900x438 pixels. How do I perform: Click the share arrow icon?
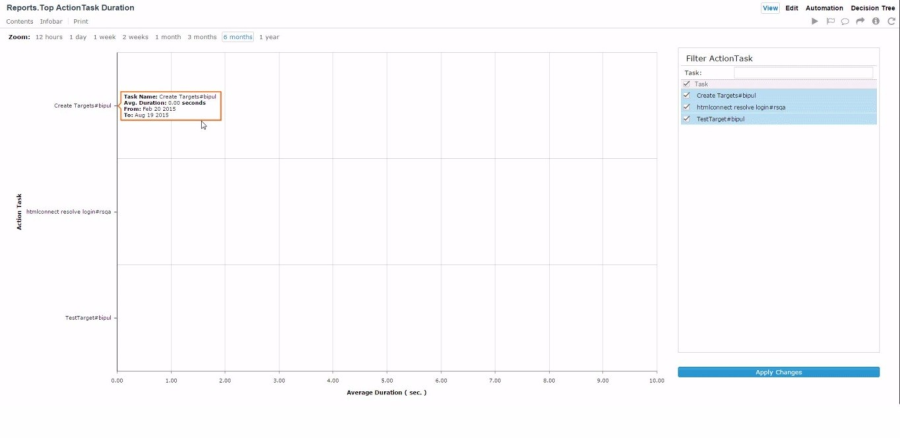[860, 21]
